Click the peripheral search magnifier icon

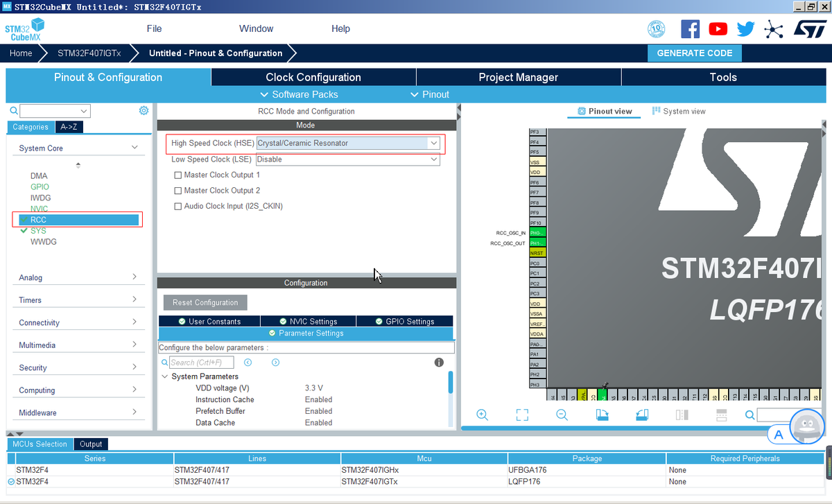[x=14, y=110]
